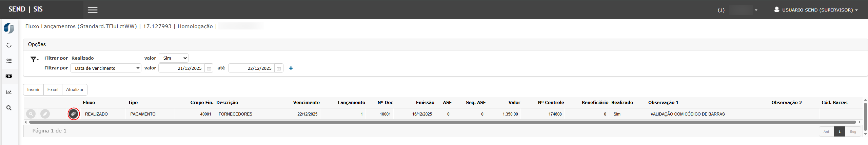Open the task list sidebar icon

[9, 61]
